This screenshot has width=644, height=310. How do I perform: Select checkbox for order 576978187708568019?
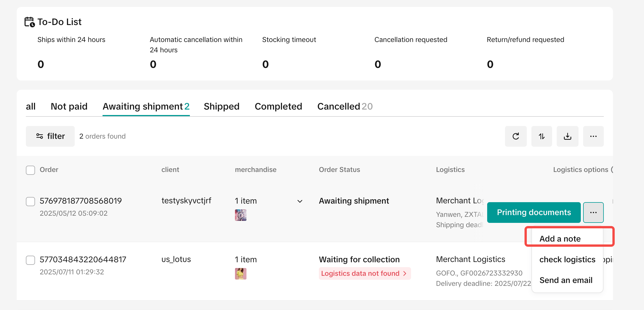(x=30, y=201)
